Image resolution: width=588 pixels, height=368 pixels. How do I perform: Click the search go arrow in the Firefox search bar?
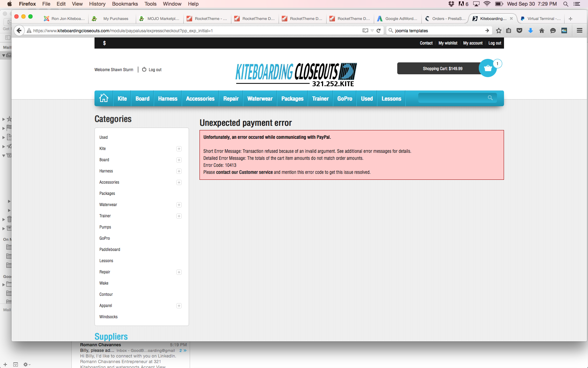[x=487, y=30]
